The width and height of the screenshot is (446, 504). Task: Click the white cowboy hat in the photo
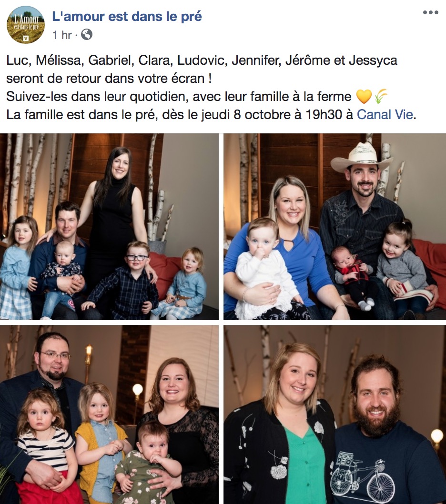pyautogui.click(x=363, y=157)
